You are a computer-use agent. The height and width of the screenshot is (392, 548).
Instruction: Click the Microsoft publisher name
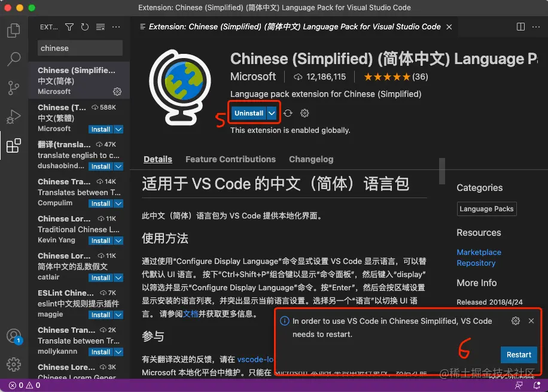253,77
